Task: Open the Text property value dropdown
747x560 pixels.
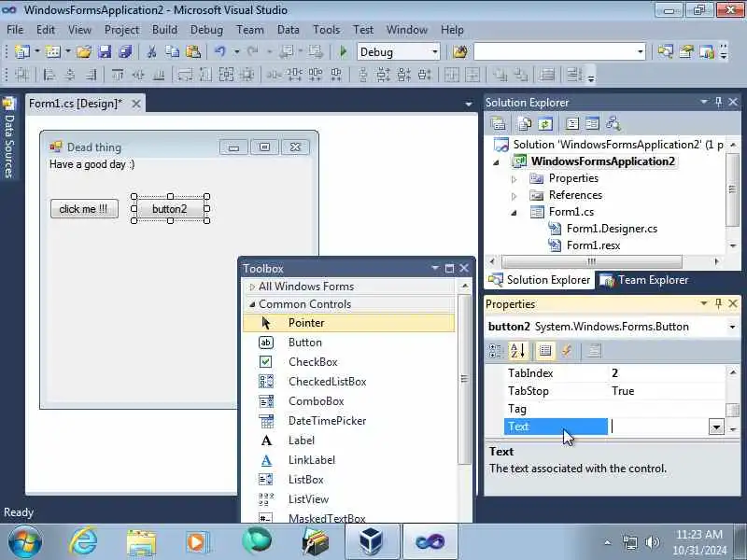Action: (716, 427)
